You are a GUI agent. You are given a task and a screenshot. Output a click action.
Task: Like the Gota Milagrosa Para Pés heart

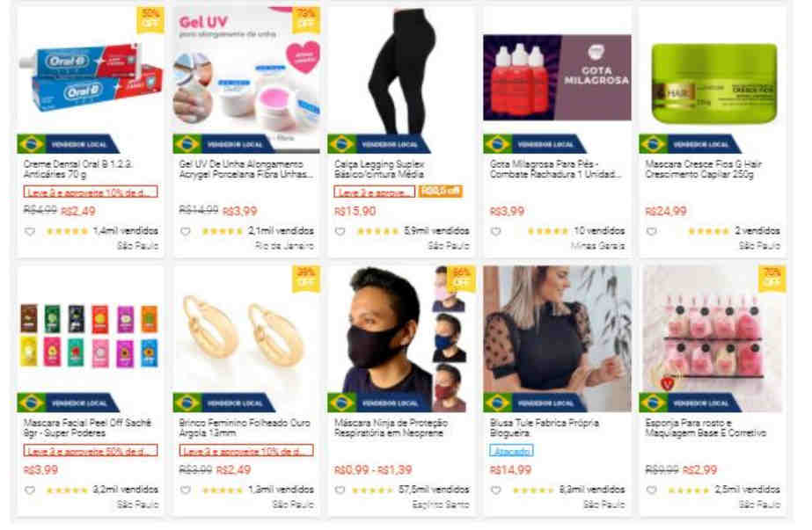pos(495,231)
